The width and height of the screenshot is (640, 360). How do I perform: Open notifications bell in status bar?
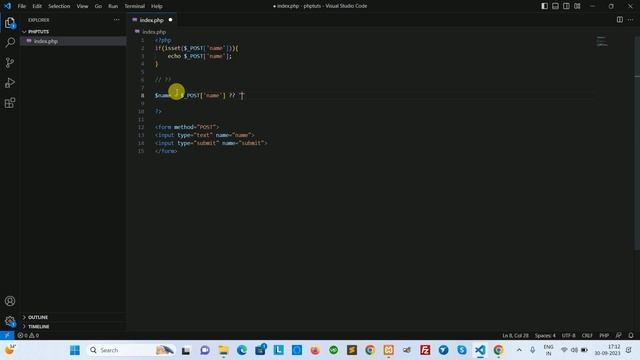(631, 335)
